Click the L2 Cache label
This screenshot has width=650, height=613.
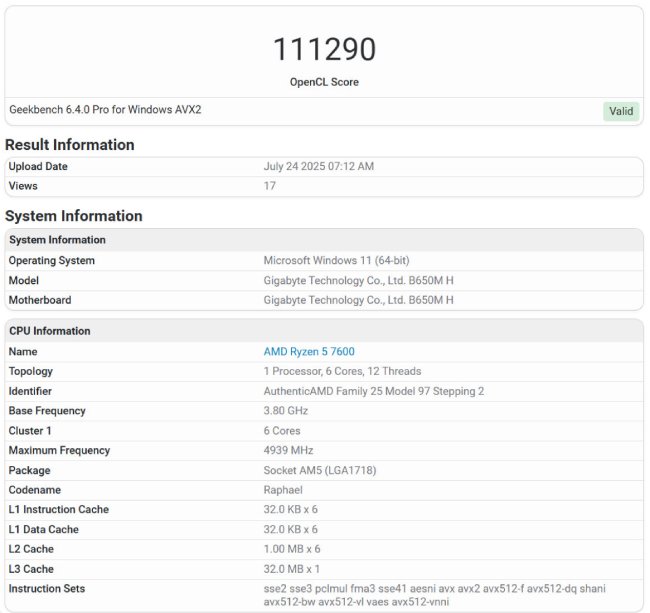coord(31,549)
